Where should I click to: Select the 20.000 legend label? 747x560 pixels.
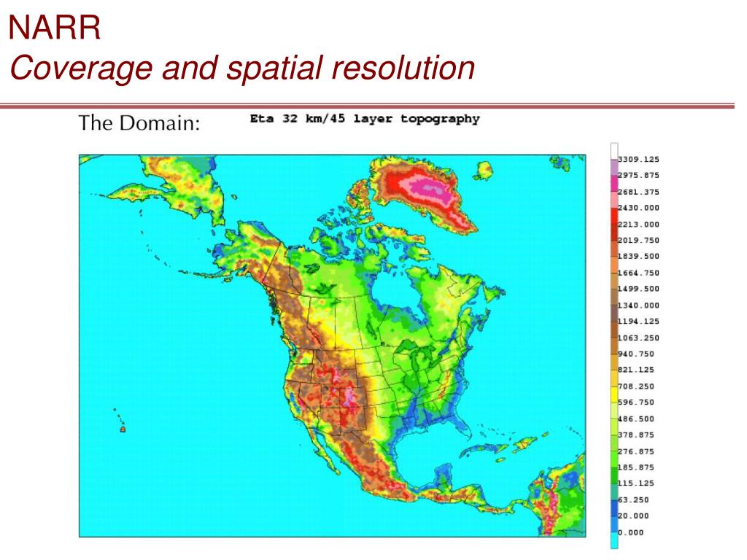(633, 516)
